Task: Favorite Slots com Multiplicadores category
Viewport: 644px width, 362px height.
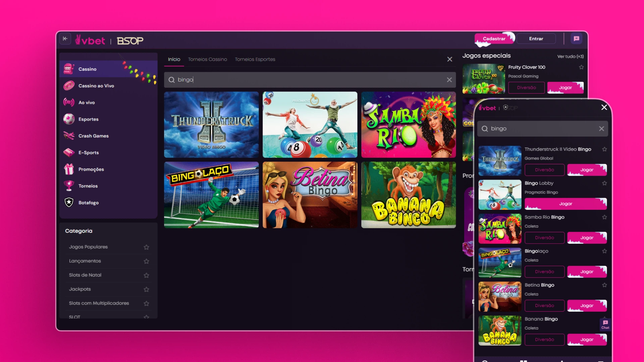Action: point(146,303)
